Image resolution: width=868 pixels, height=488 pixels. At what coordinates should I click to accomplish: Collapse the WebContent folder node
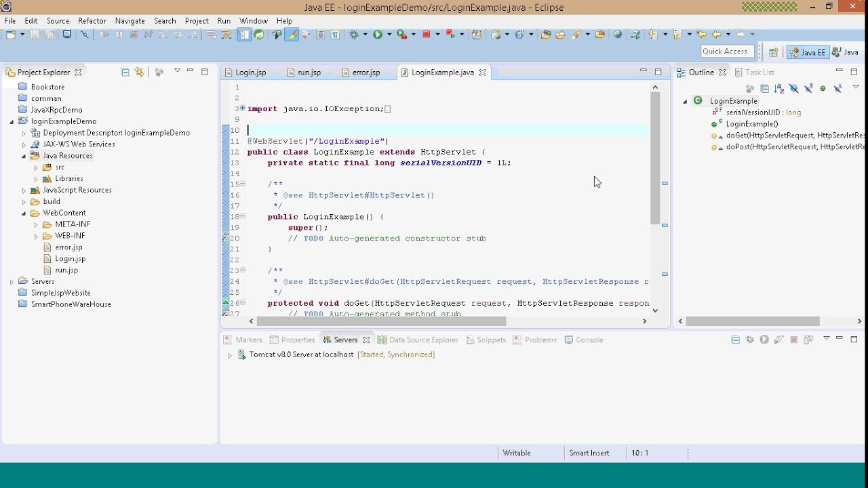coord(24,213)
